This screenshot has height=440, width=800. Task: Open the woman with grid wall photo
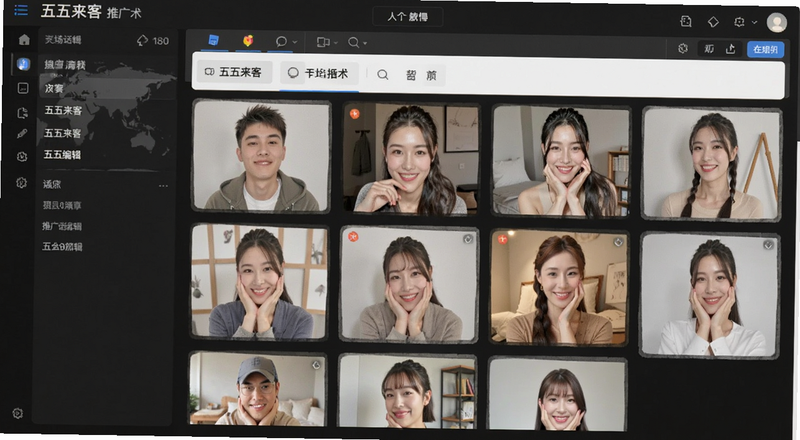259,281
